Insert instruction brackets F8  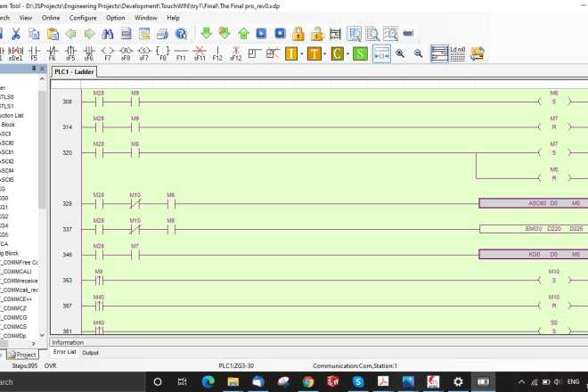[x=163, y=53]
